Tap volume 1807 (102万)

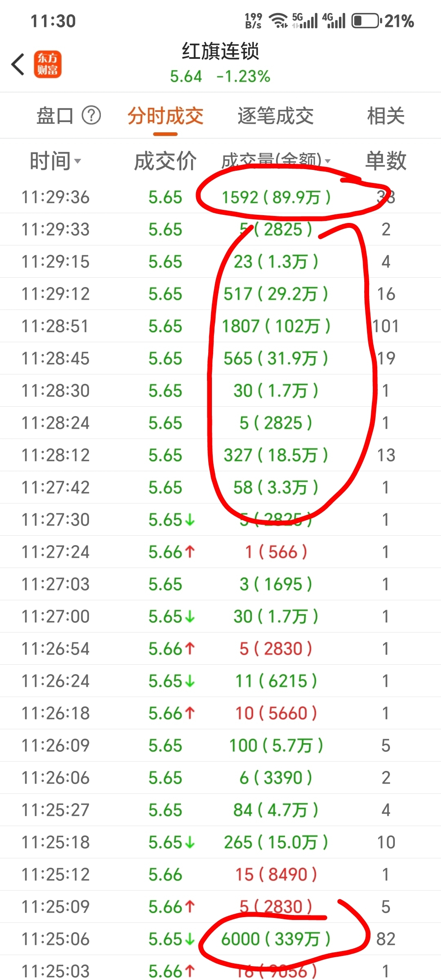[x=276, y=326]
